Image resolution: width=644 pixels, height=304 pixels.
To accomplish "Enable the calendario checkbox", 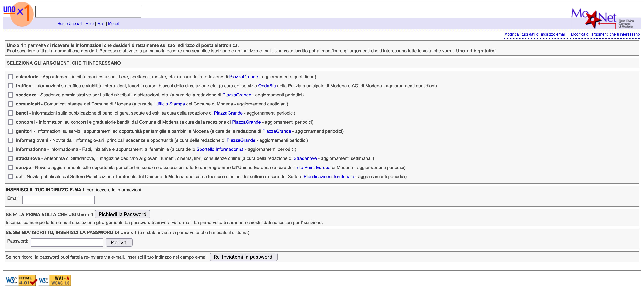I will 11,77.
